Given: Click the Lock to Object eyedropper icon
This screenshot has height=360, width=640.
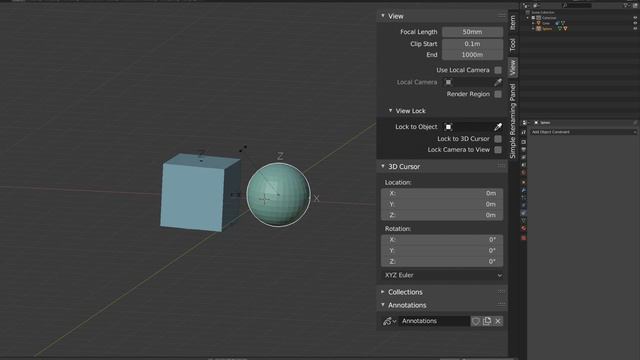Looking at the screenshot, I should [x=498, y=127].
